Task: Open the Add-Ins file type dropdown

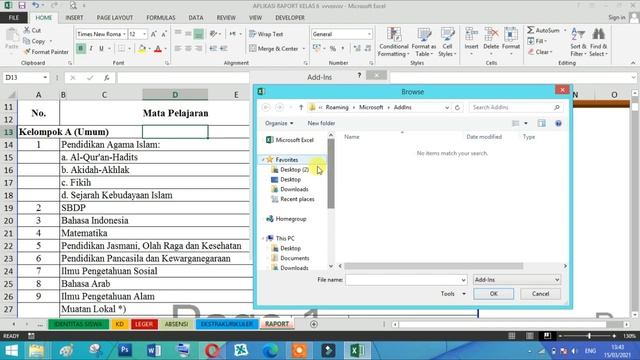Action: [x=517, y=280]
